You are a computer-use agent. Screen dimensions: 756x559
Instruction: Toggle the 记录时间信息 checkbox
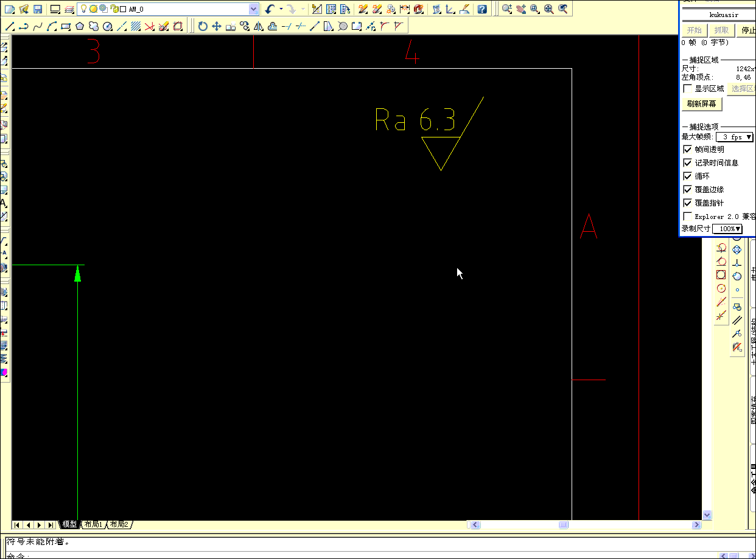688,163
